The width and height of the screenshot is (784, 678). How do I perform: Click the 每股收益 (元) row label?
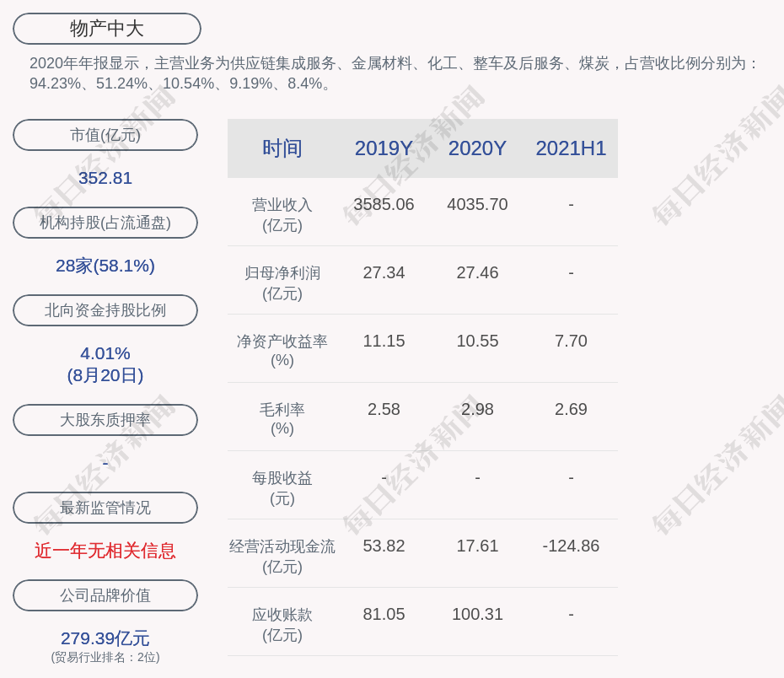coord(282,488)
